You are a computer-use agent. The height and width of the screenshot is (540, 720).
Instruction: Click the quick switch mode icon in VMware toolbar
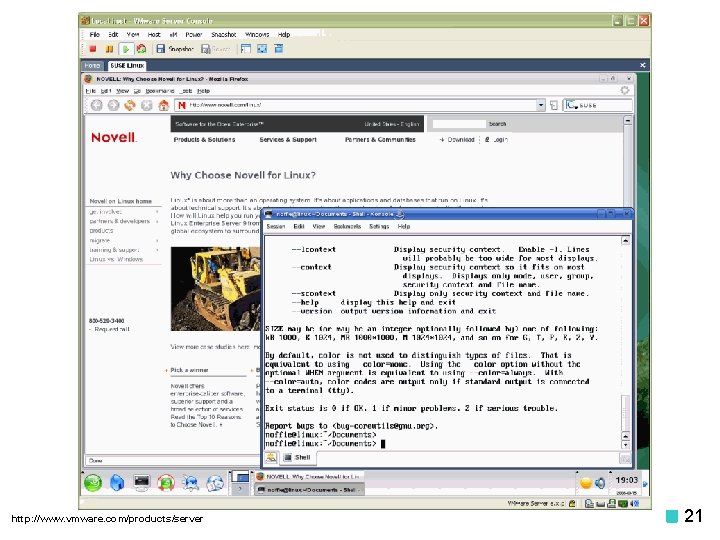click(x=278, y=49)
